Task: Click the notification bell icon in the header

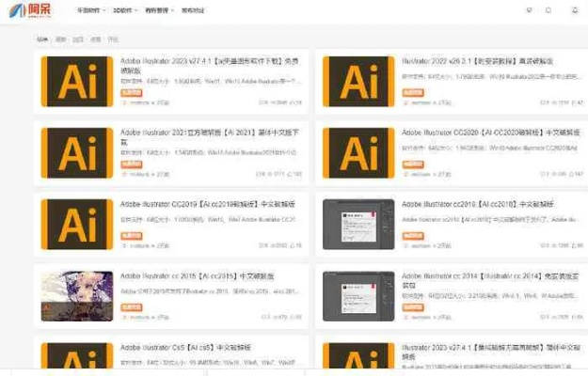Action: point(575,10)
